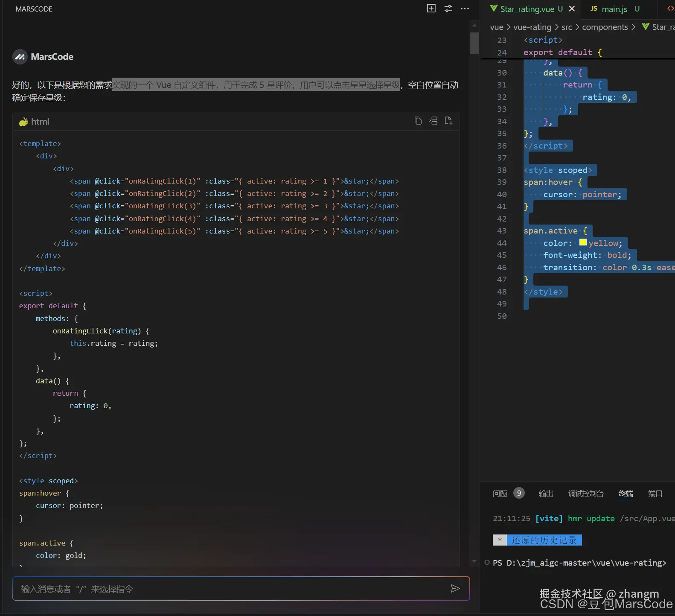
Task: Switch to the 终端 terminal tab
Action: click(626, 493)
